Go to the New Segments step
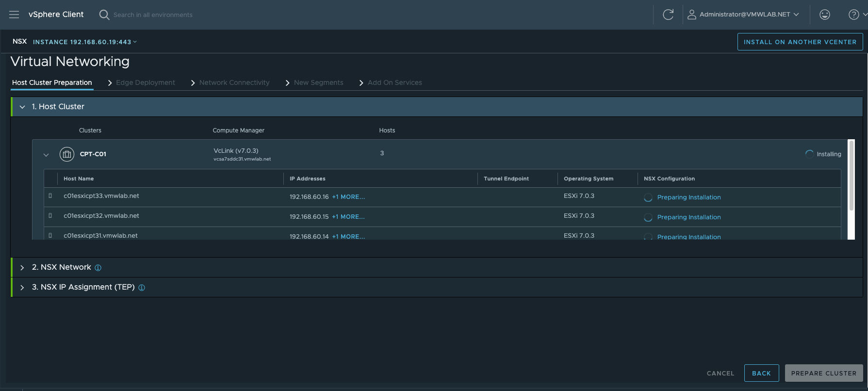 (x=318, y=82)
